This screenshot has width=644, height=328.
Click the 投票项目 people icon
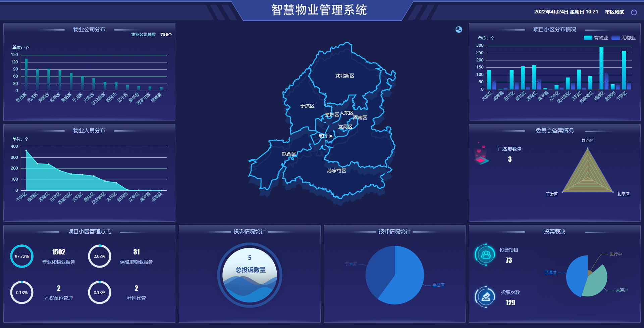(x=486, y=254)
